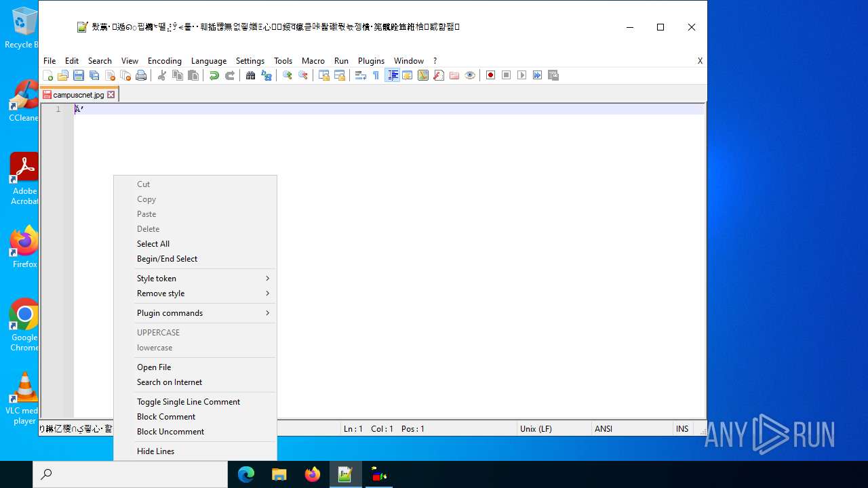The image size is (868, 488).
Task: Click the Close All documents icon
Action: point(125,75)
